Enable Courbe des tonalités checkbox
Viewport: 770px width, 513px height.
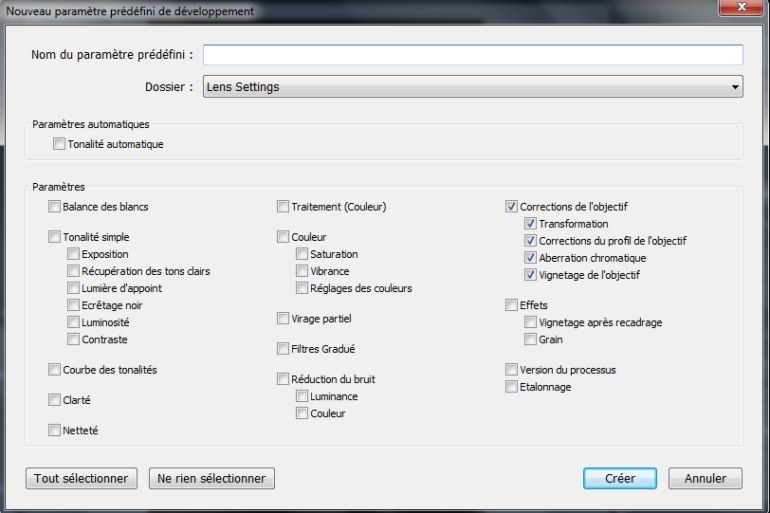(54, 370)
